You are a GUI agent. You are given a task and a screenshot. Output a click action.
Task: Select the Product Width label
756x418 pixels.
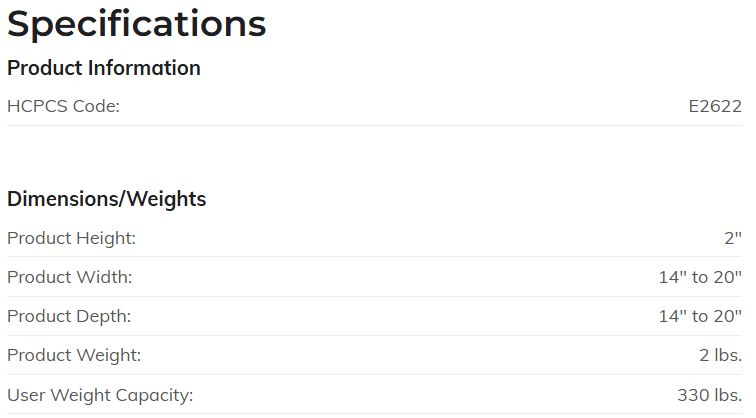(69, 277)
